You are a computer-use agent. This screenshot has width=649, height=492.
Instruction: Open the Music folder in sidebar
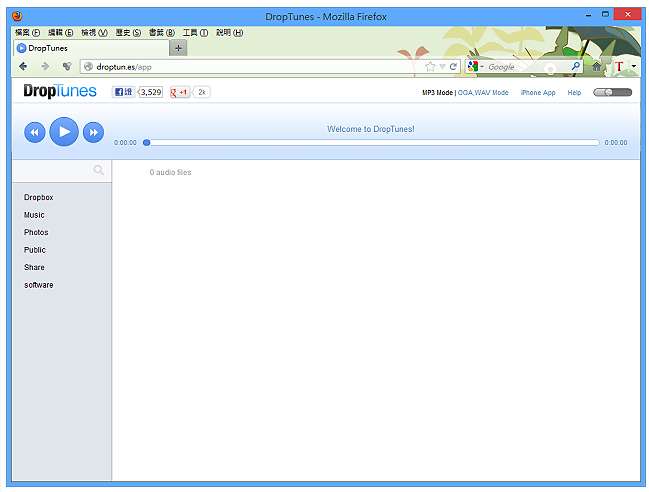pos(34,215)
